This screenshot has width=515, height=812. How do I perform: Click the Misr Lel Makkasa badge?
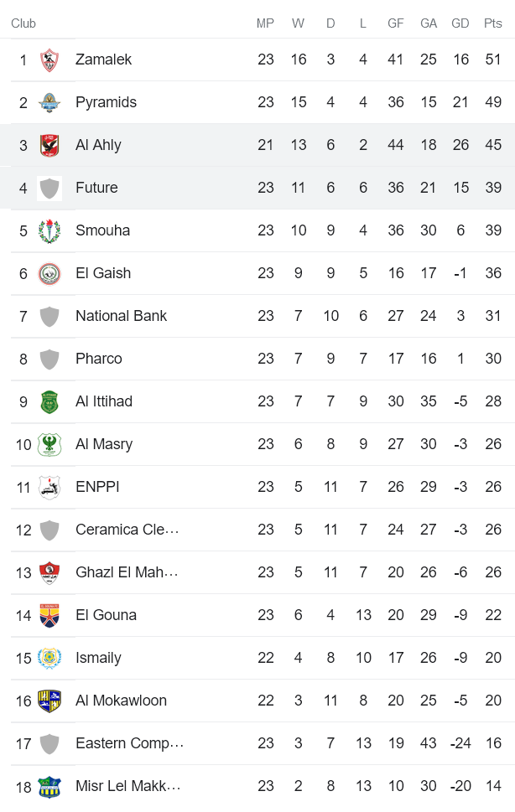pos(50,786)
